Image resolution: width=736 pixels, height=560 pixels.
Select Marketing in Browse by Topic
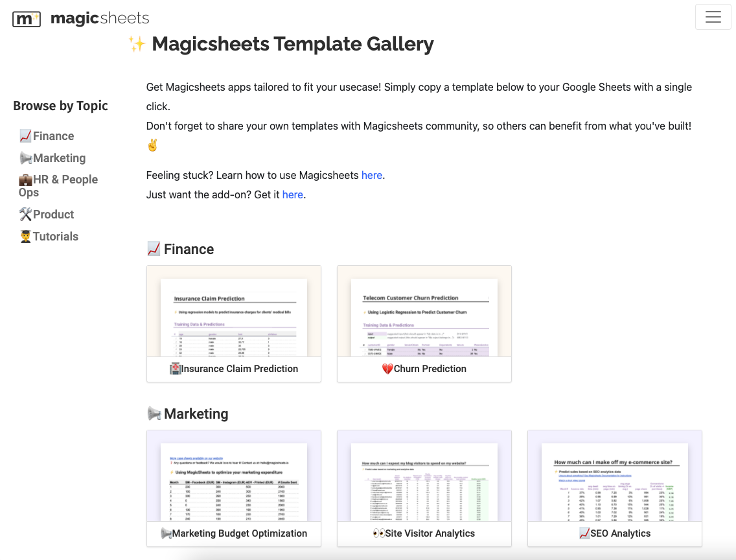click(59, 158)
